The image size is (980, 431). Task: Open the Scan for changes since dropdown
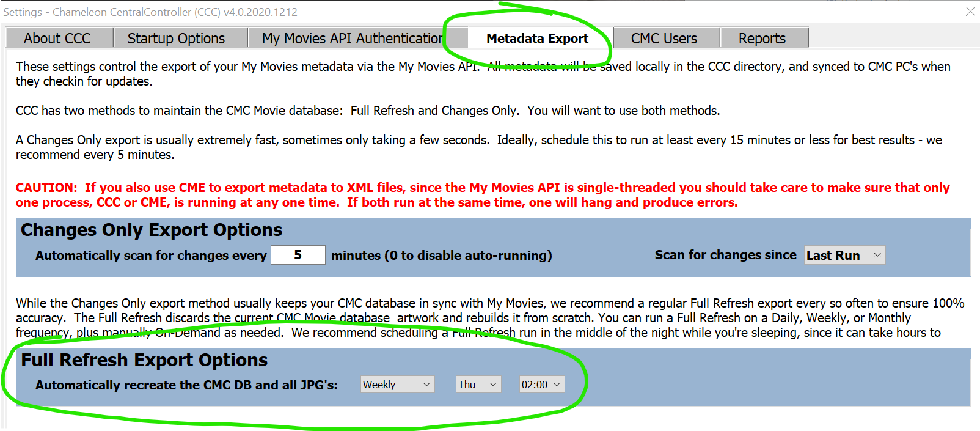click(844, 255)
